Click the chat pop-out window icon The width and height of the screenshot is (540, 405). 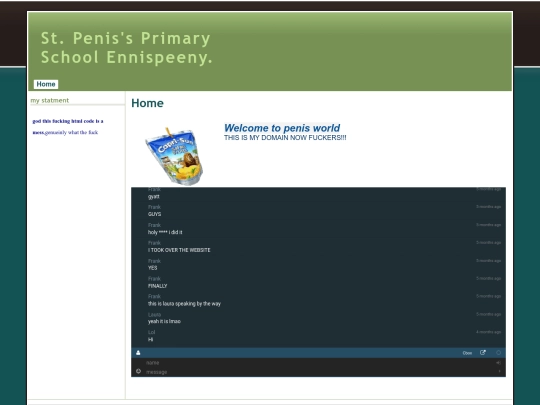click(483, 353)
